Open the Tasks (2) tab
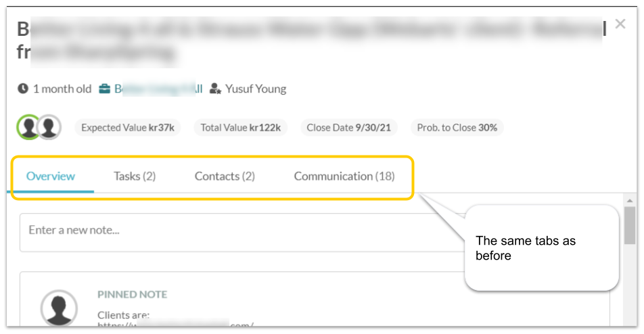Screen dimensions: 644x334 (135, 176)
